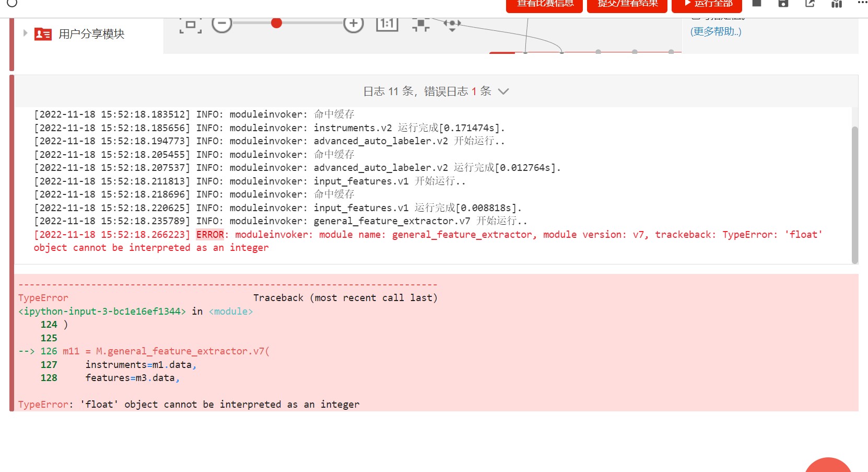
Task: Click the zoom in plus icon
Action: [x=354, y=24]
